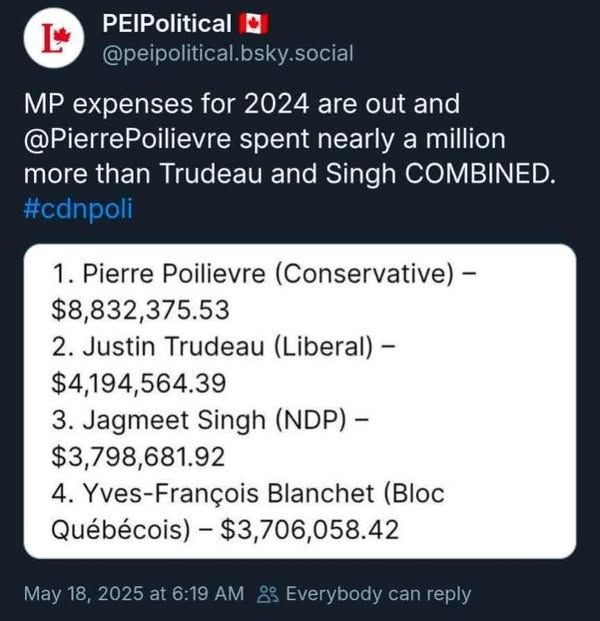The height and width of the screenshot is (621, 600).
Task: Click the May 18, 2025 timestamp
Action: [133, 594]
